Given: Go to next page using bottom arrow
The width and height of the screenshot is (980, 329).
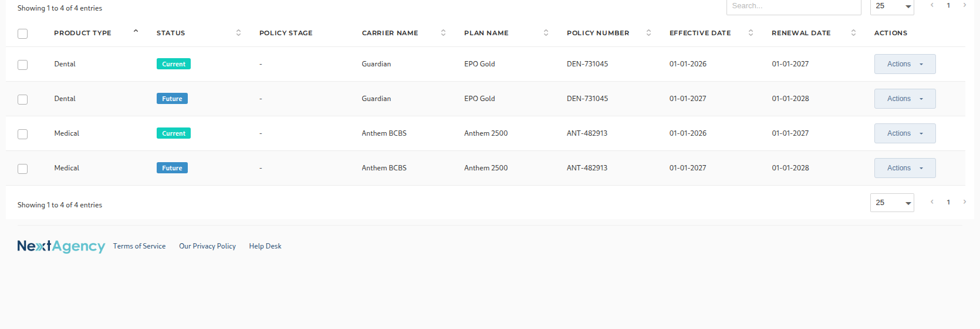Looking at the screenshot, I should pyautogui.click(x=964, y=202).
